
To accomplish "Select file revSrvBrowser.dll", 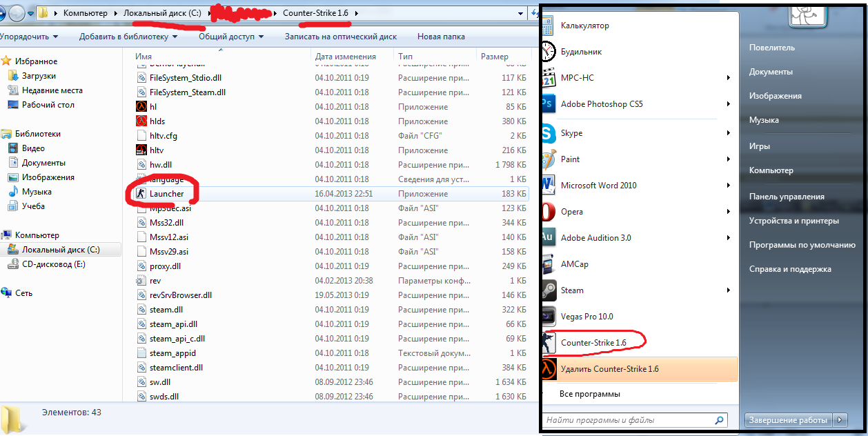I will 181,295.
